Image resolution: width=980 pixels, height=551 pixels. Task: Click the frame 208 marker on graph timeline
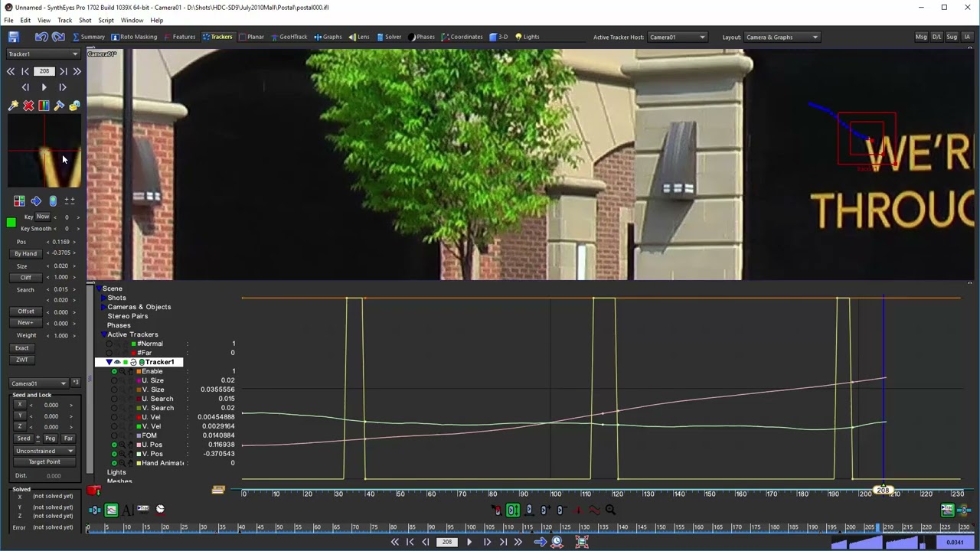pyautogui.click(x=883, y=490)
